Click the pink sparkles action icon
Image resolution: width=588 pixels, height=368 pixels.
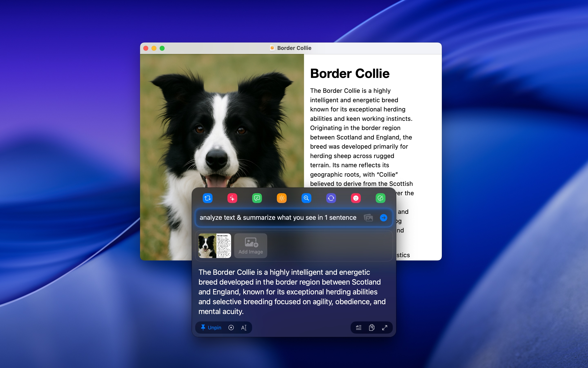coord(232,198)
